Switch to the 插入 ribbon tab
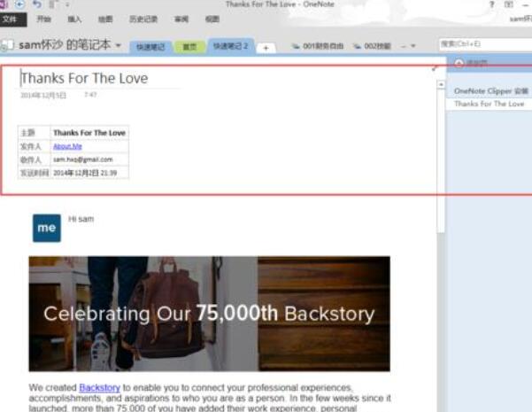This screenshot has width=532, height=412. [x=74, y=19]
